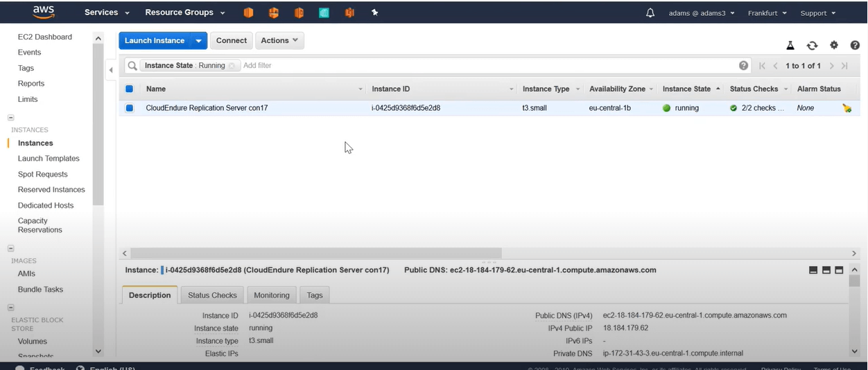Image resolution: width=868 pixels, height=370 pixels.
Task: Click the filter bar help icon
Action: pyautogui.click(x=744, y=65)
